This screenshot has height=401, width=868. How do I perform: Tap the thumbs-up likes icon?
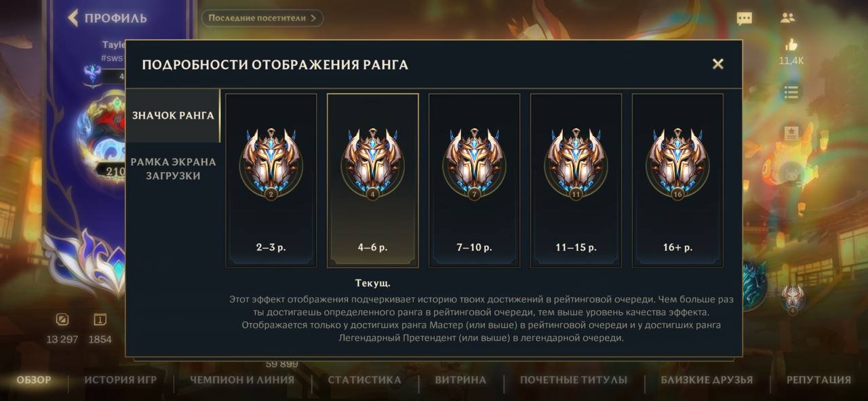point(791,45)
